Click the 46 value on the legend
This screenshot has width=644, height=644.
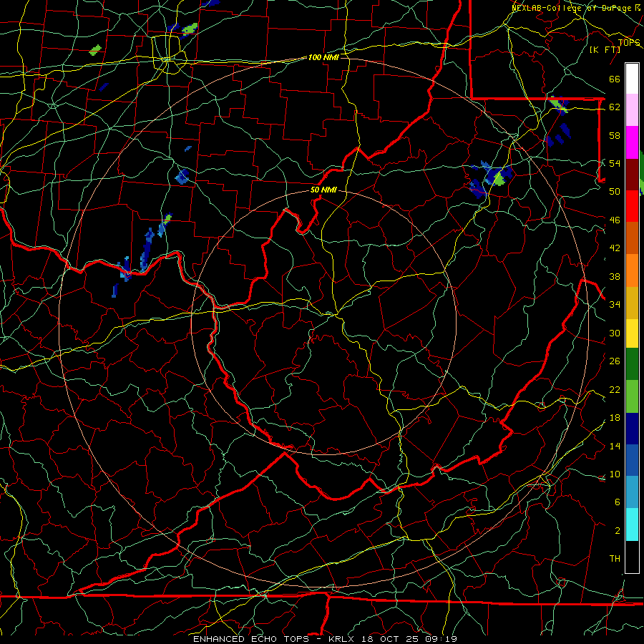(615, 220)
